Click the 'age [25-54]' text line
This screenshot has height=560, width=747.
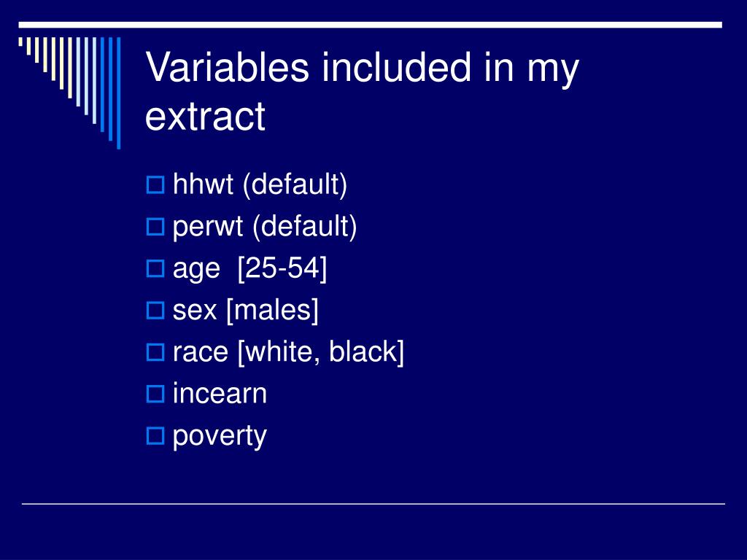pos(249,268)
